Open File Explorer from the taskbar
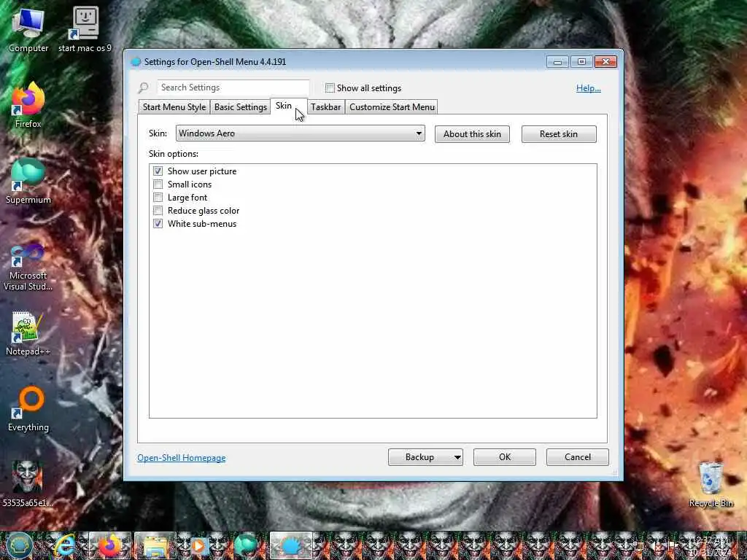The height and width of the screenshot is (560, 747). (x=155, y=545)
